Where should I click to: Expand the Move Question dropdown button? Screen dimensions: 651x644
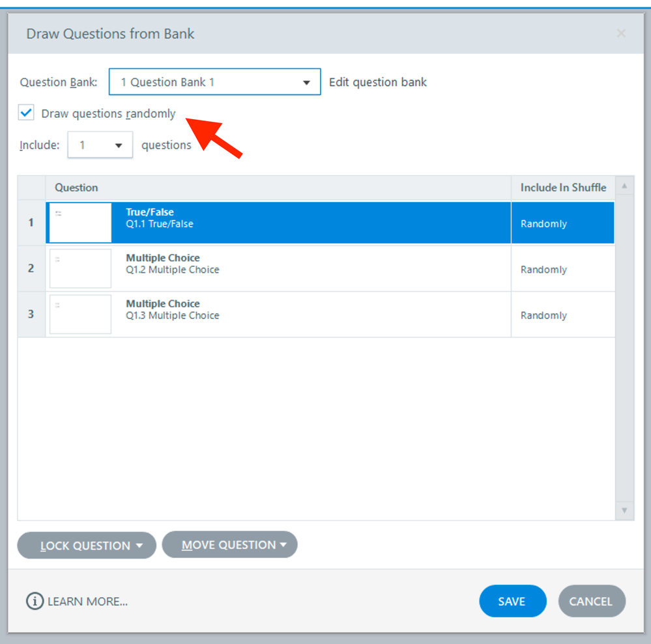click(229, 544)
